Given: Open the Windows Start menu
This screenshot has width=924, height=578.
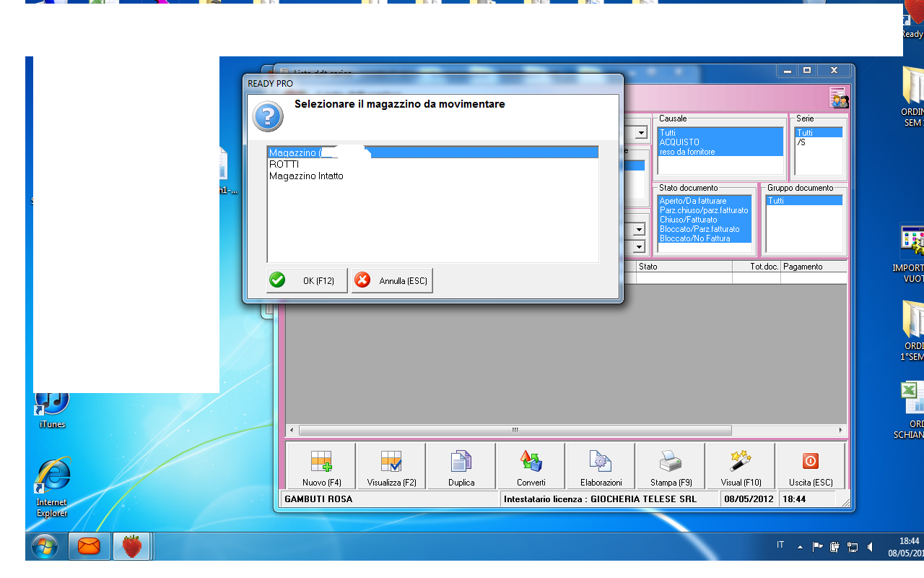Looking at the screenshot, I should point(45,546).
